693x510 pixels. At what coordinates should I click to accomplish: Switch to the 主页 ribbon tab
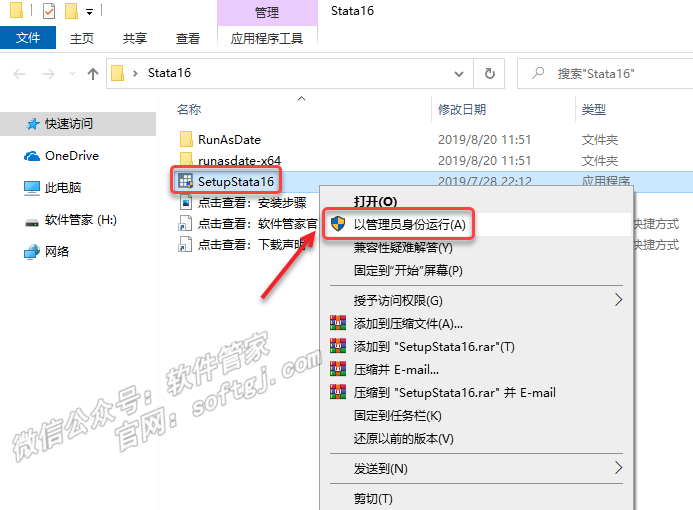click(x=82, y=38)
